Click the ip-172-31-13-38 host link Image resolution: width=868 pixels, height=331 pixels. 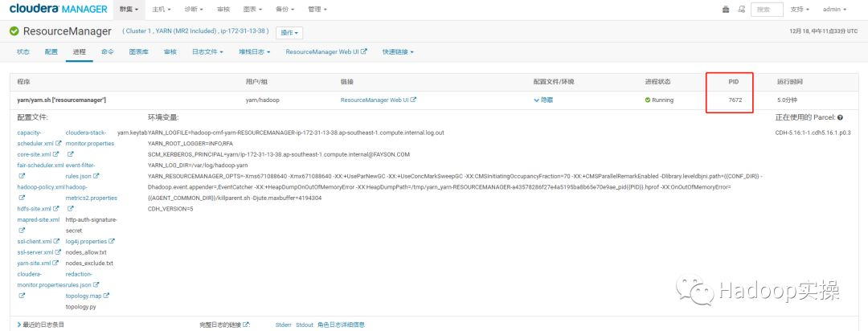tap(244, 31)
